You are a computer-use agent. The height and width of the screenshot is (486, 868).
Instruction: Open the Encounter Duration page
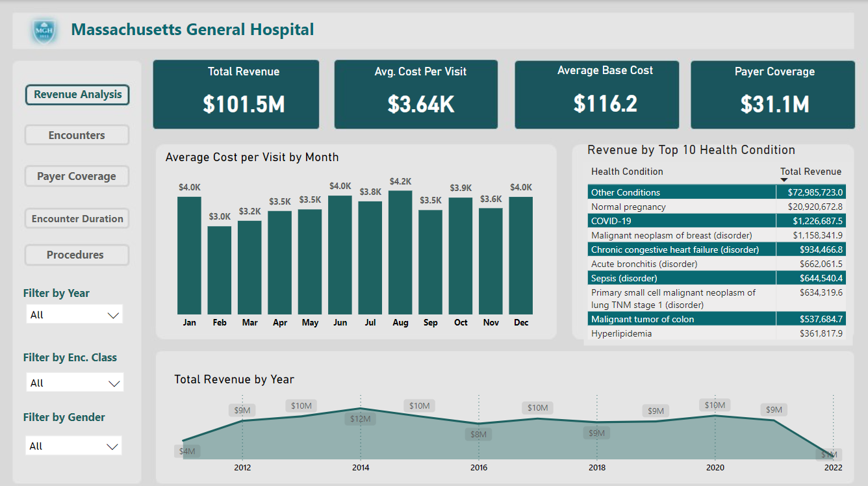point(77,218)
